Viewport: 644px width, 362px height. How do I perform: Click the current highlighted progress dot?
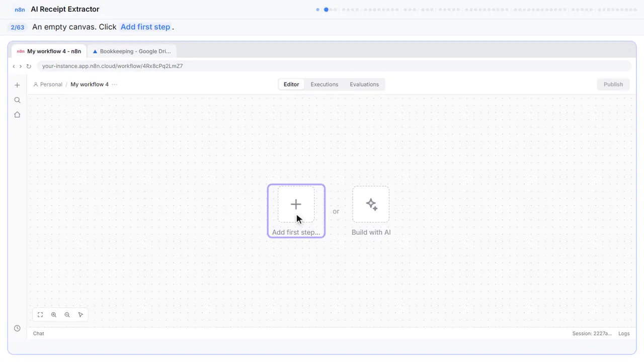point(326,10)
